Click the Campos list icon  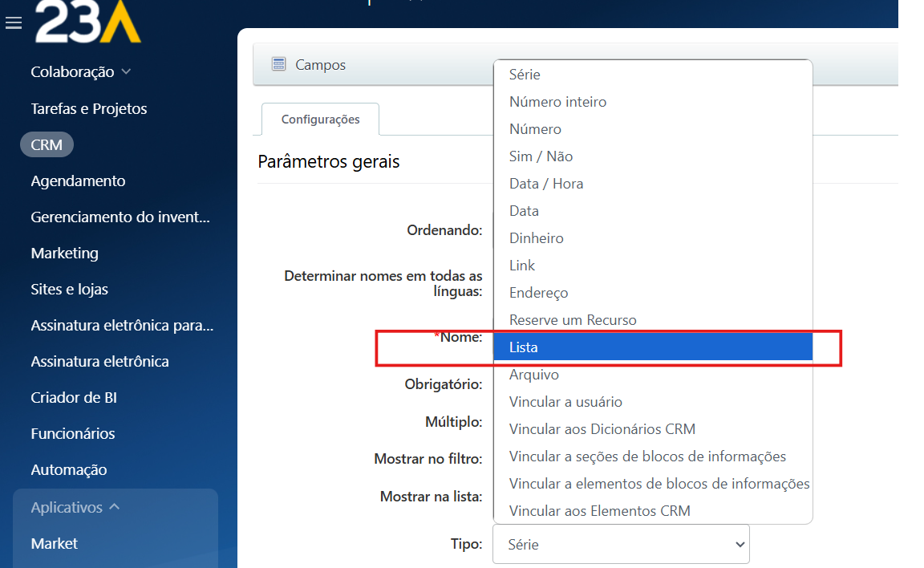[x=278, y=64]
